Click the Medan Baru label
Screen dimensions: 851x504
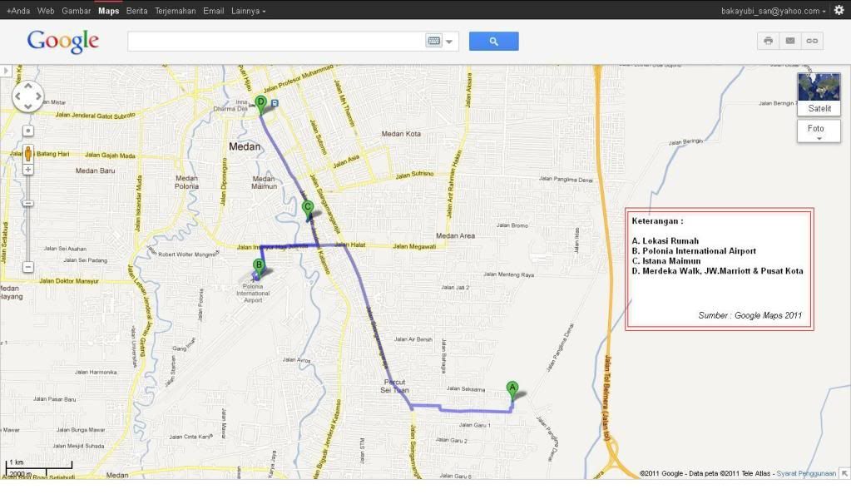coord(95,170)
